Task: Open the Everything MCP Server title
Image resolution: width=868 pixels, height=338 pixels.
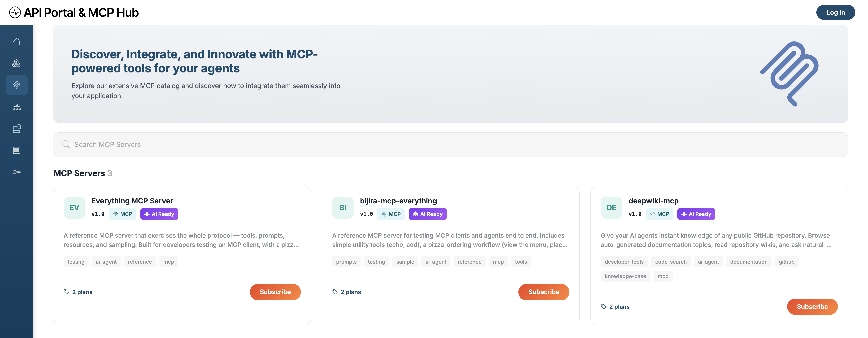Action: coord(132,201)
